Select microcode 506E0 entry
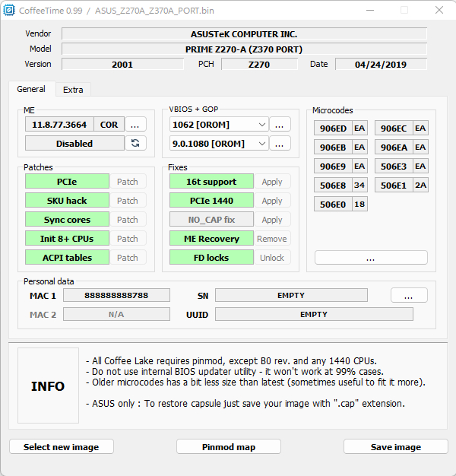The image size is (456, 476). (340, 204)
